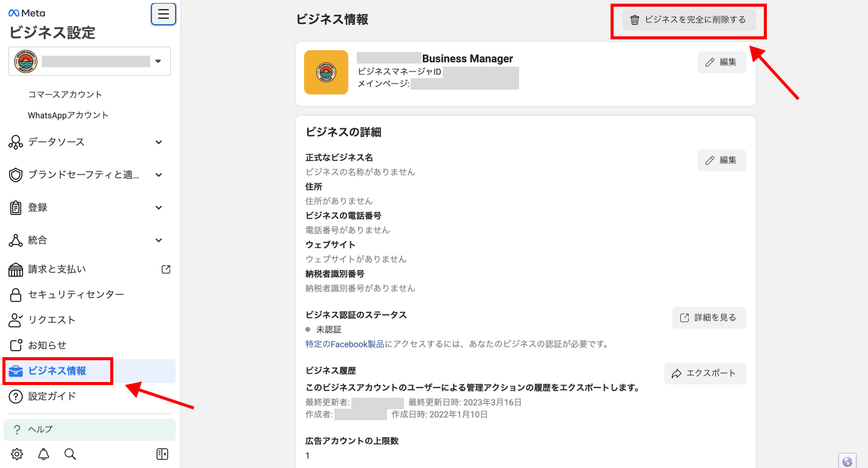
Task: Expand the 統合 section chevron
Action: 159,240
